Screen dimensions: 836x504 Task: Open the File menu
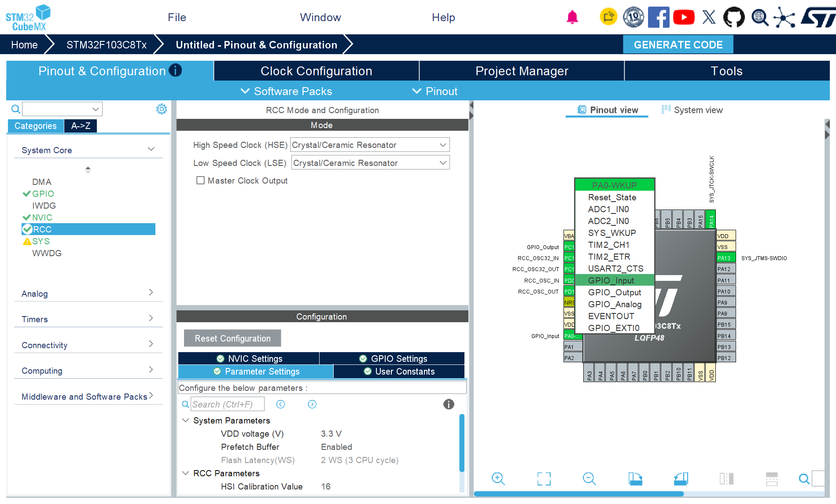point(177,17)
